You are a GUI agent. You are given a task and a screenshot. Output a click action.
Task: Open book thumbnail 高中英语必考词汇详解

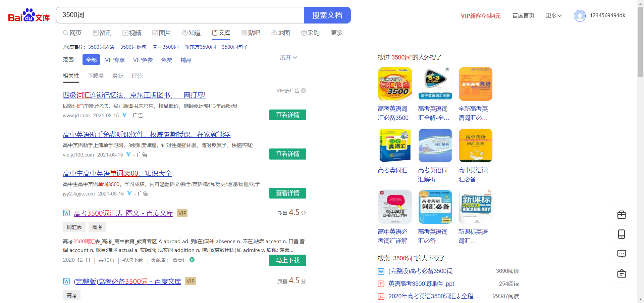point(395,207)
